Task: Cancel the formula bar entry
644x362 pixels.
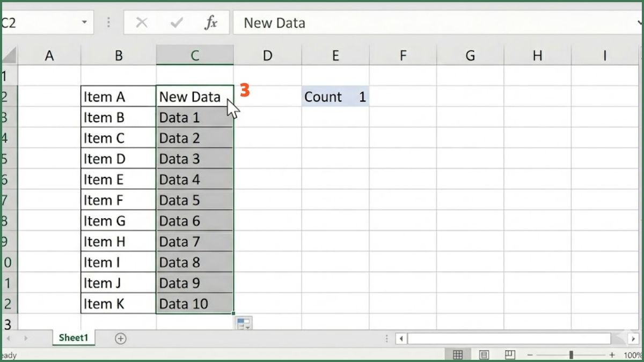Action: (x=142, y=23)
